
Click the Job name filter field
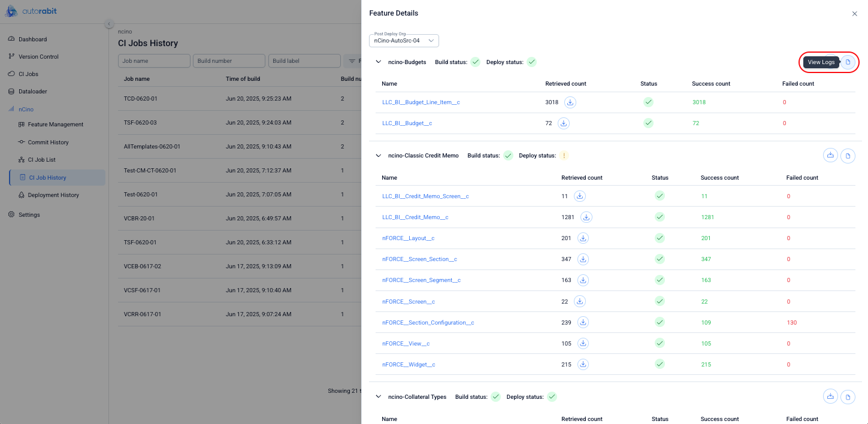coord(154,61)
